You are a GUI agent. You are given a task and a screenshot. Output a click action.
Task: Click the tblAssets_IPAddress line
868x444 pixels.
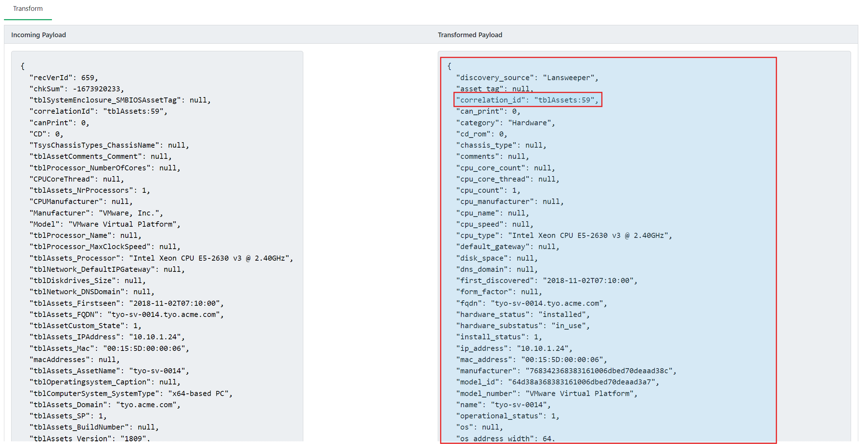[x=107, y=337]
